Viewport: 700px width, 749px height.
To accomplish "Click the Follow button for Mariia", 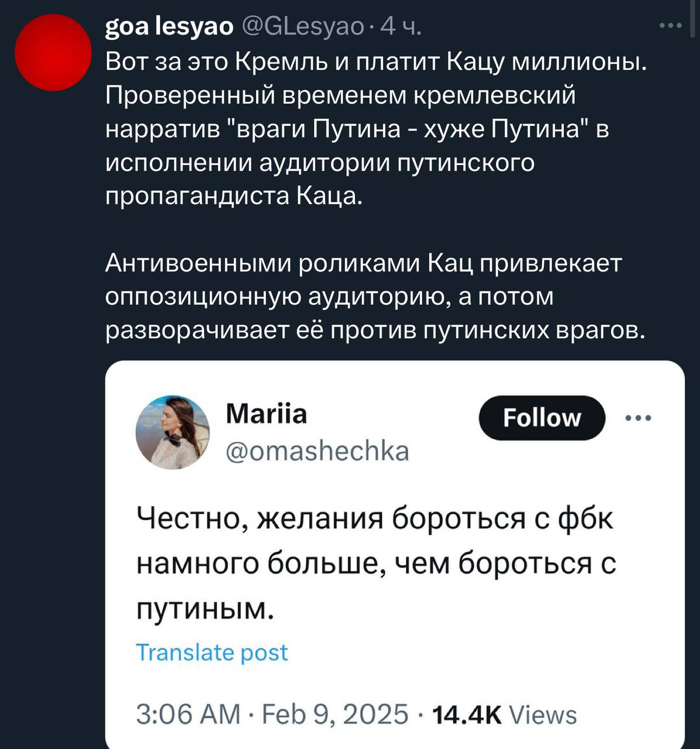I will click(542, 418).
